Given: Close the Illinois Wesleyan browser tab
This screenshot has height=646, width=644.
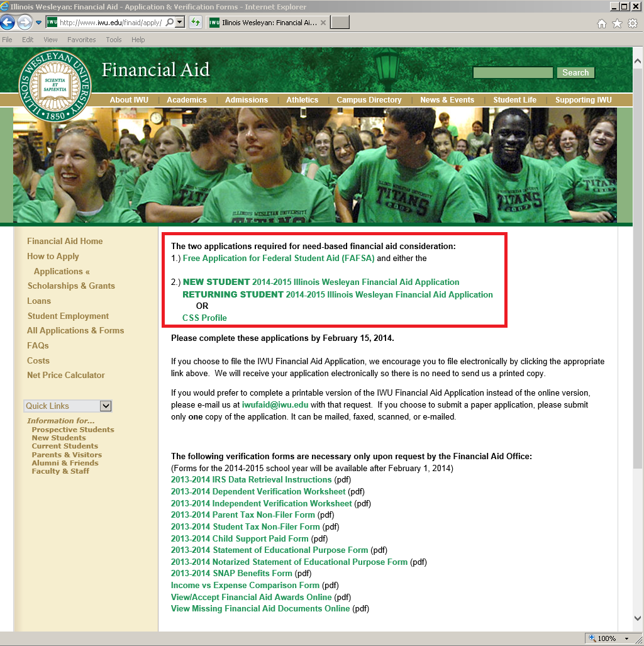Looking at the screenshot, I should tap(323, 23).
